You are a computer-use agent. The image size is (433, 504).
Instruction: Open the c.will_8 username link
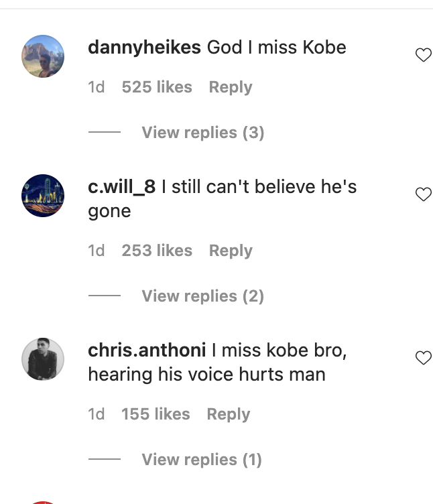[121, 187]
